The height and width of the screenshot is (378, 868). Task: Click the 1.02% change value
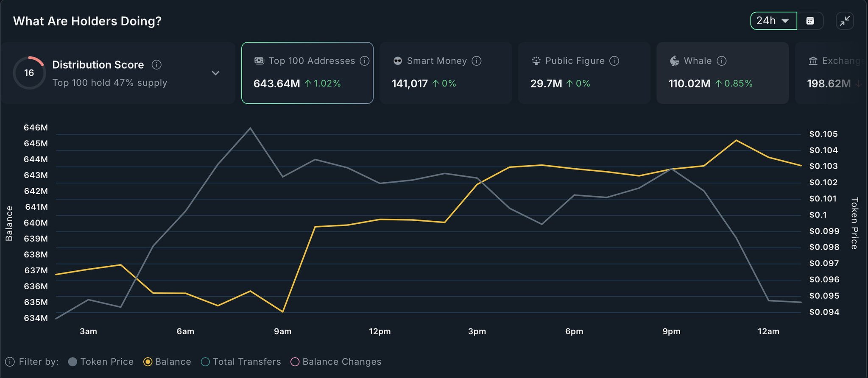[327, 83]
